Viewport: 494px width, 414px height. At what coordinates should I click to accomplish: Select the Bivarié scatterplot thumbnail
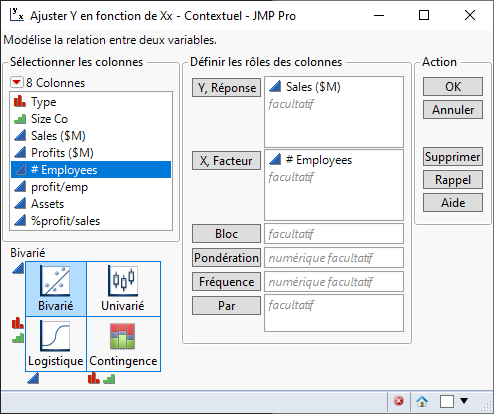pyautogui.click(x=56, y=289)
